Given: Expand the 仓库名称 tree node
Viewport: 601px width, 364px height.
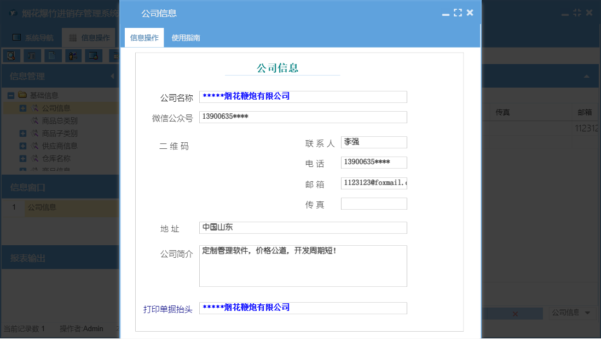Looking at the screenshot, I should (x=23, y=158).
